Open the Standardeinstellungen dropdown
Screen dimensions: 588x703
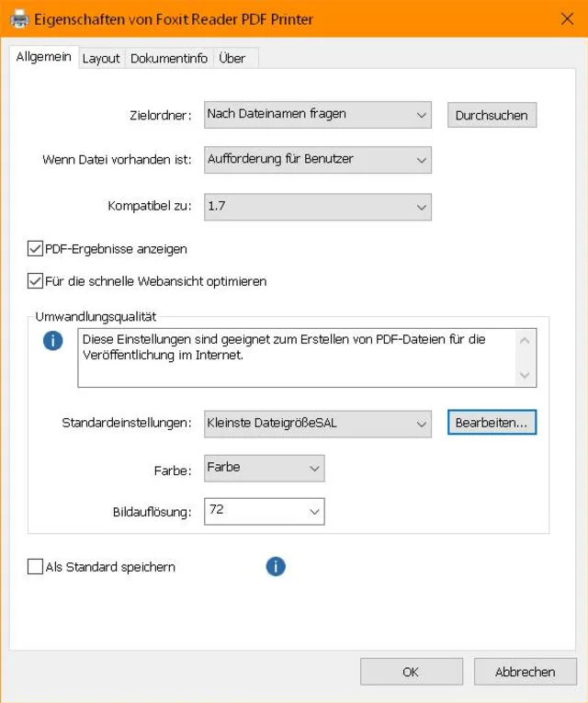317,424
